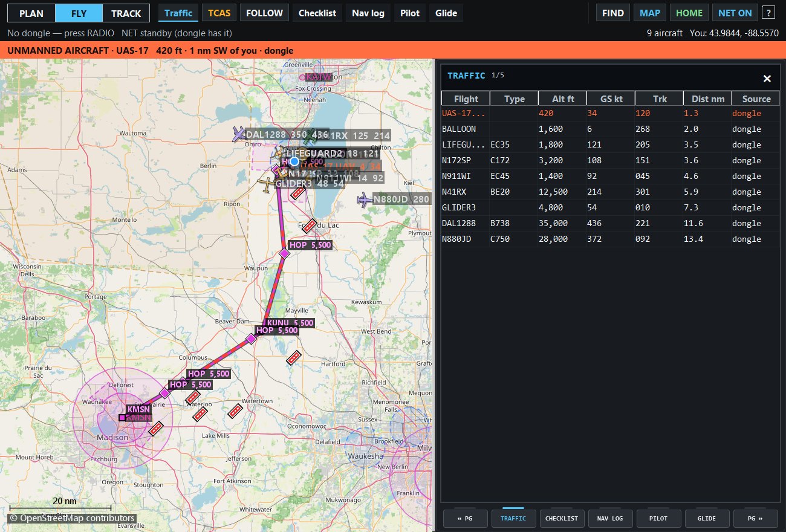Select the KMSN airport square marker
The width and height of the screenshot is (786, 532).
pos(122,417)
